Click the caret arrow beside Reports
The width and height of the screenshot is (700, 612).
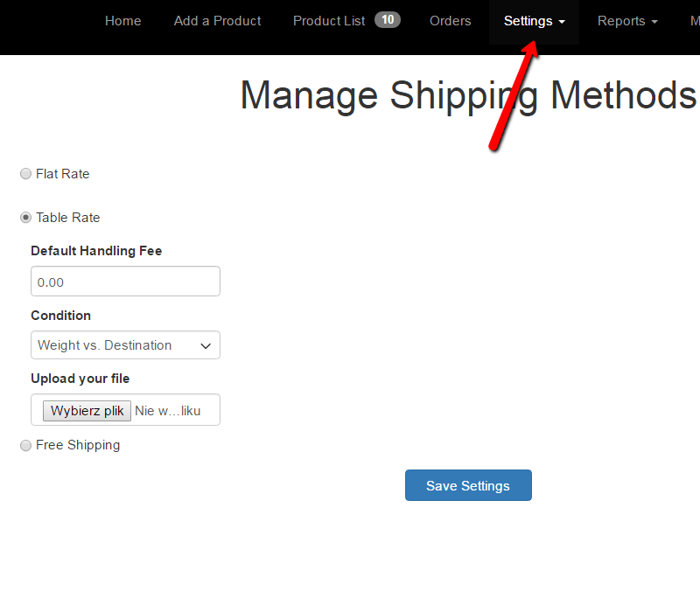[654, 22]
